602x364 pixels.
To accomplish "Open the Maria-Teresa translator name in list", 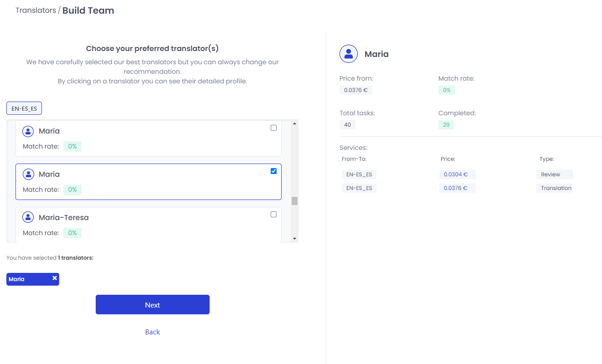I will point(64,218).
